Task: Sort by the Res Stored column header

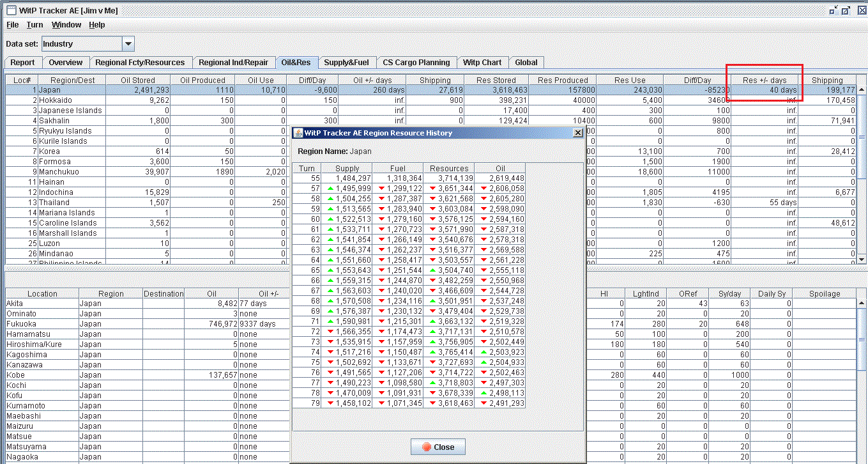Action: click(496, 80)
